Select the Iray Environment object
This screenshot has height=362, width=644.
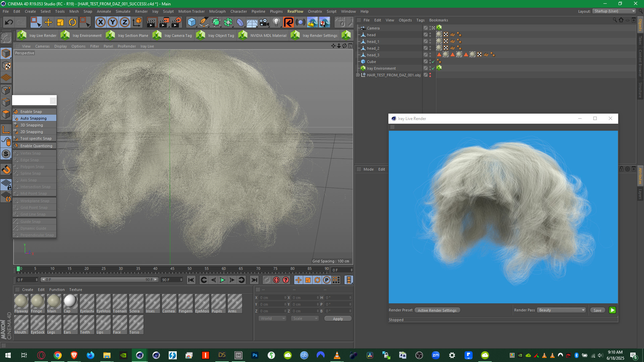coord(381,68)
